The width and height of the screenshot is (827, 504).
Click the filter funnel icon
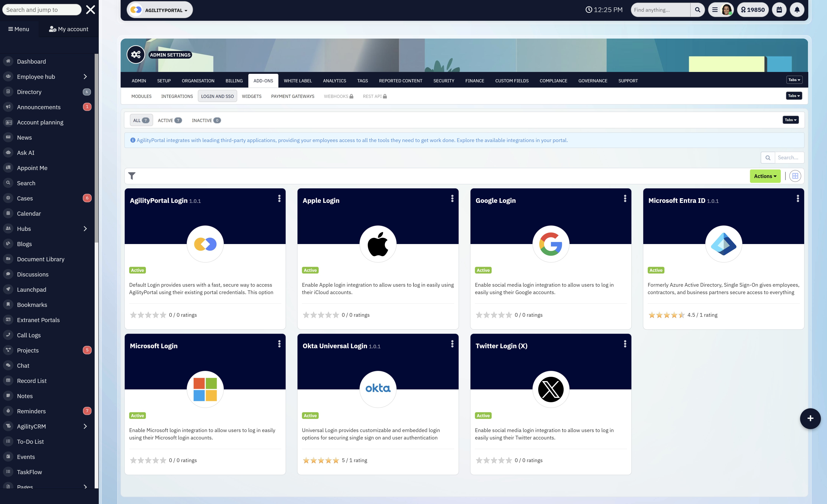click(132, 176)
